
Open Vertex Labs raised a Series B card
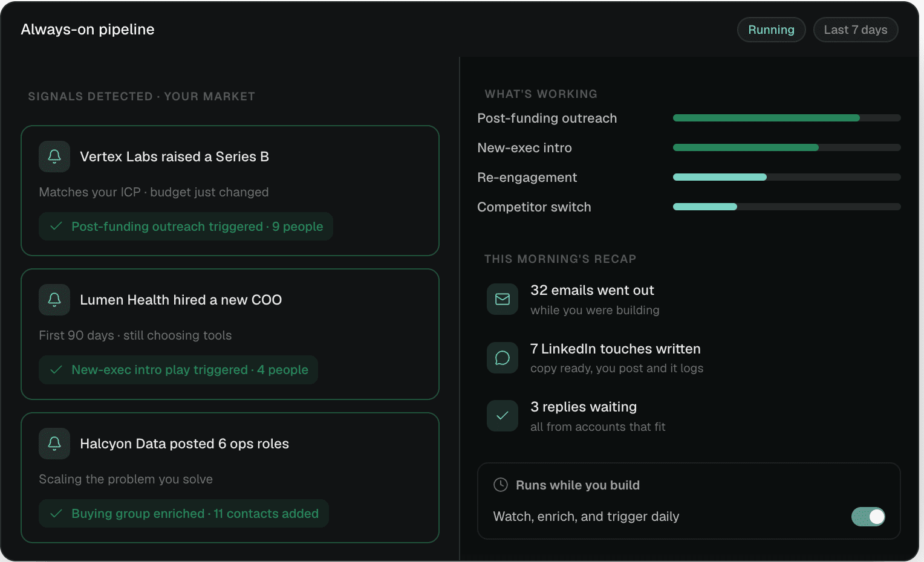(230, 190)
